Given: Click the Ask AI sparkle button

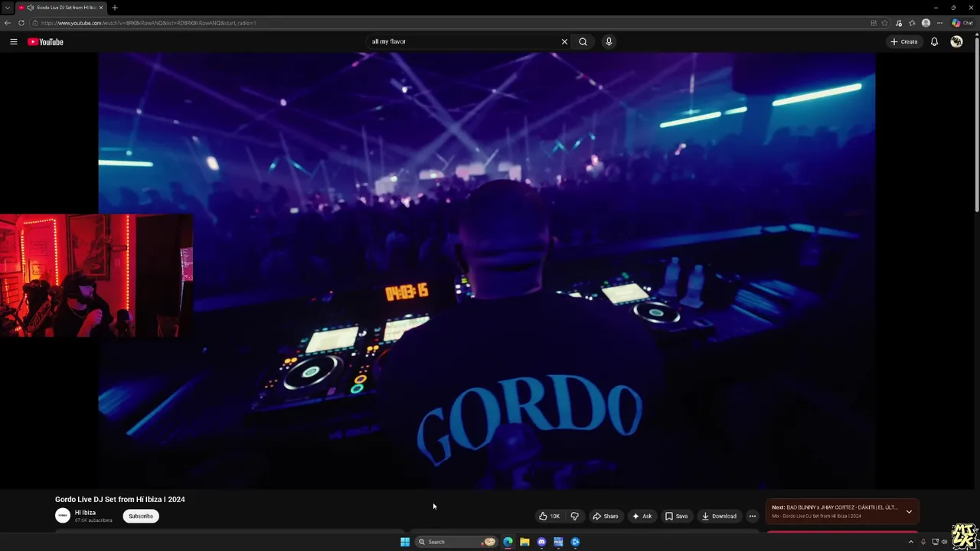Looking at the screenshot, I should (x=642, y=516).
